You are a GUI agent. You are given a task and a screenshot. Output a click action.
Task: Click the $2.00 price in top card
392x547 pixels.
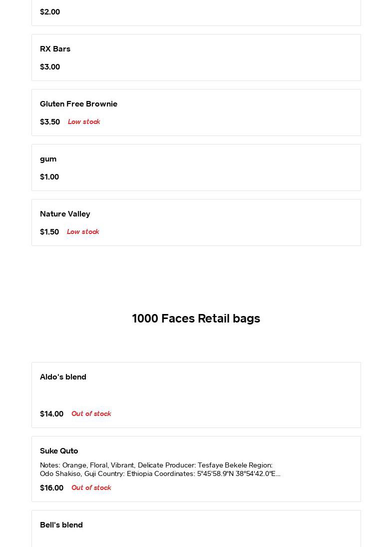[x=50, y=12]
